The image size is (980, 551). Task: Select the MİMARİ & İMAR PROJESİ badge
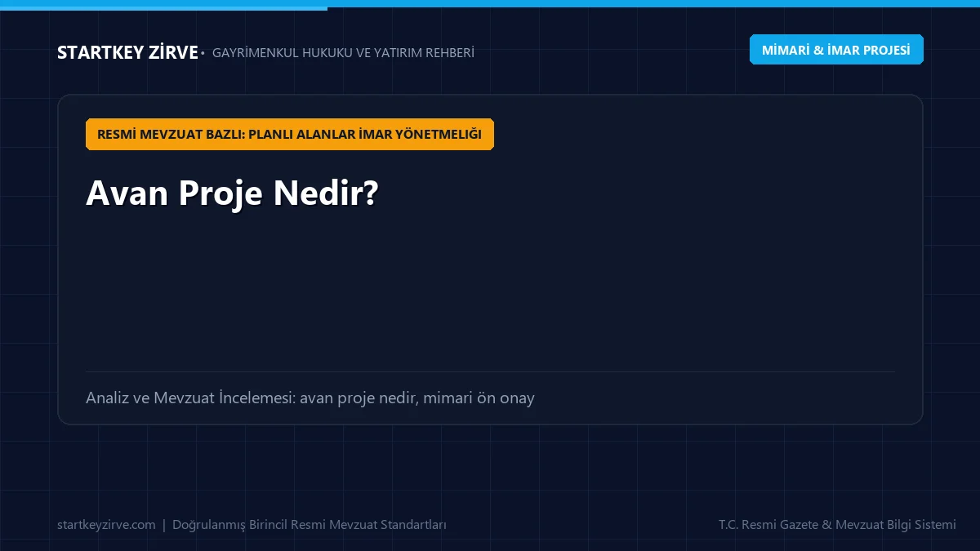pos(836,50)
